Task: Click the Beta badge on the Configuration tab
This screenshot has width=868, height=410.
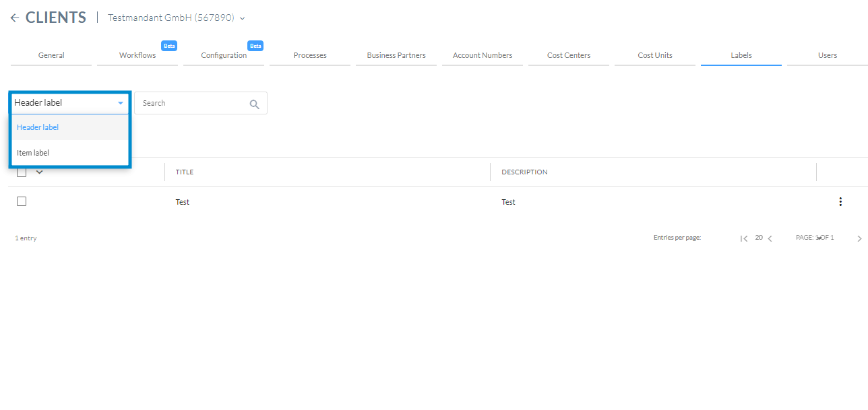Action: click(255, 45)
